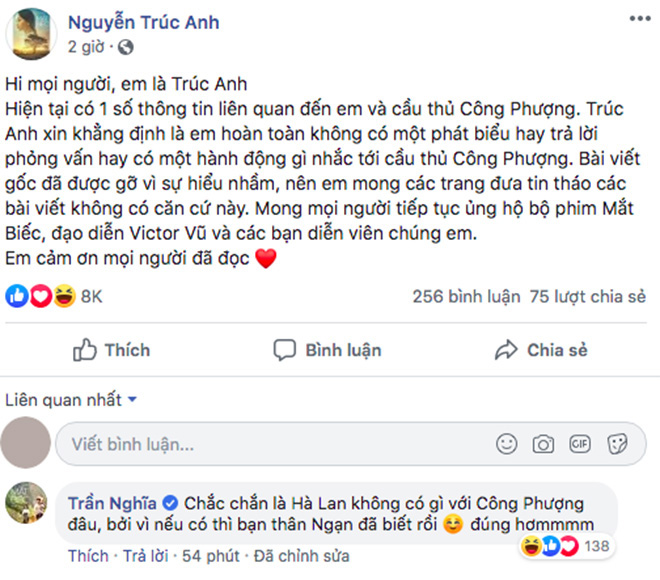Open Nguyễn Trúc Anh's profile picture thumbnail

tap(31, 34)
